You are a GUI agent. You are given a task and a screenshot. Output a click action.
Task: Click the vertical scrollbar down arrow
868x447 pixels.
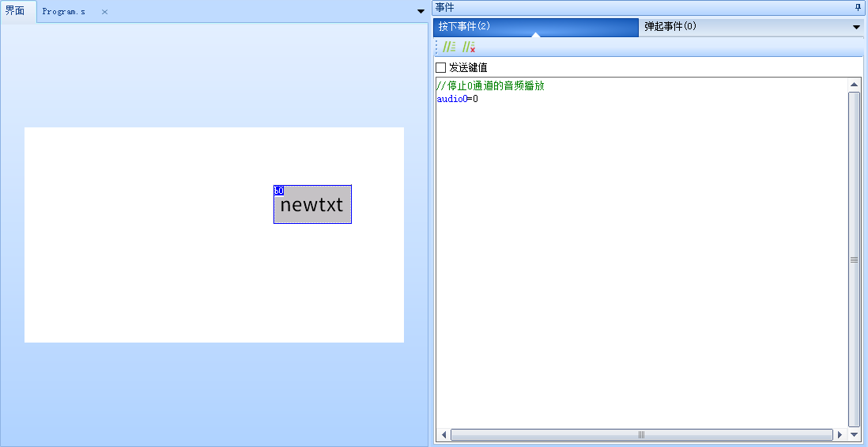[854, 434]
